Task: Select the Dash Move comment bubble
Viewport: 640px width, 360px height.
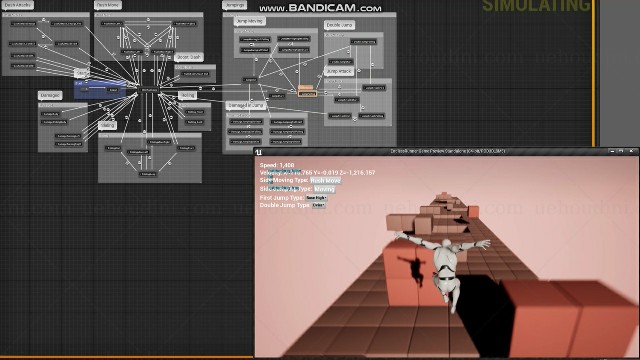Action: point(108,5)
